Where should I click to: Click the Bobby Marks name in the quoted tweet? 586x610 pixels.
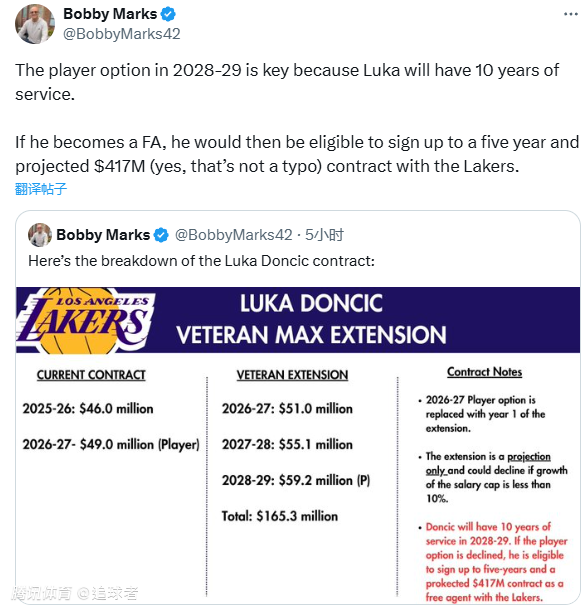tap(103, 235)
